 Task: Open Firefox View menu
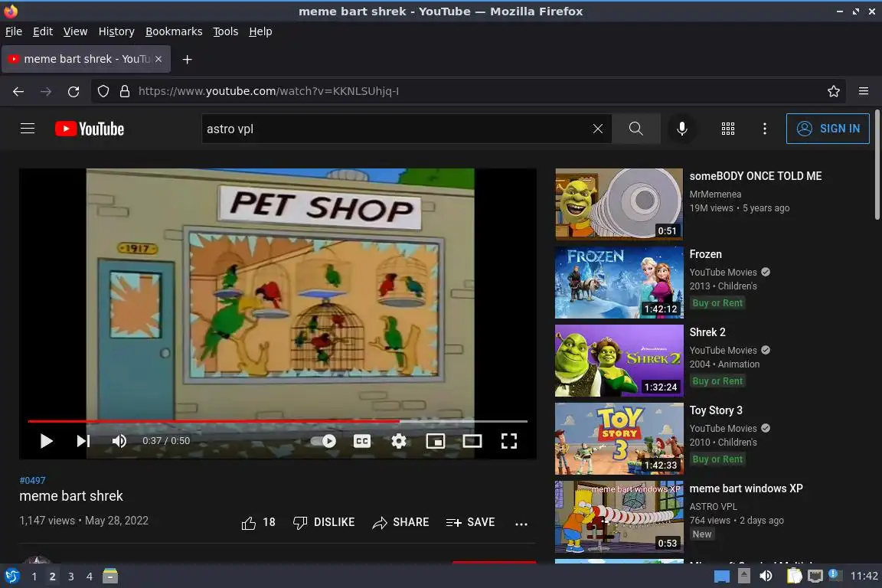75,31
